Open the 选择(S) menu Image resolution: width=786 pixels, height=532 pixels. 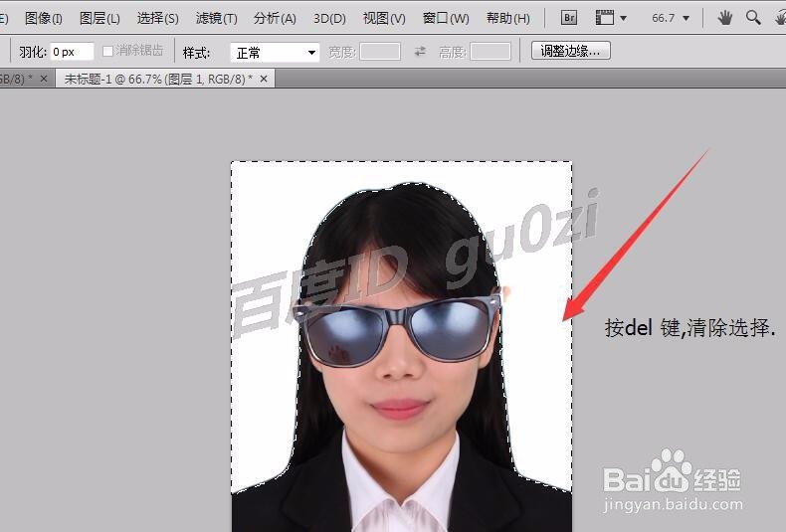(x=158, y=19)
